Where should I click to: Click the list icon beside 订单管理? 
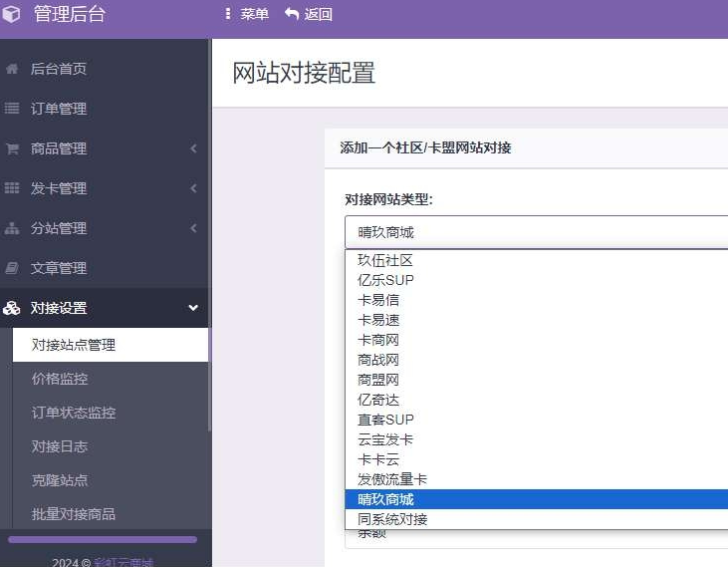point(12,109)
